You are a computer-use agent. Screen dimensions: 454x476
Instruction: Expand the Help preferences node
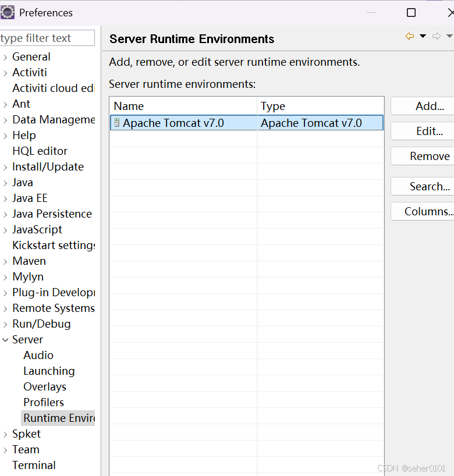tap(5, 136)
